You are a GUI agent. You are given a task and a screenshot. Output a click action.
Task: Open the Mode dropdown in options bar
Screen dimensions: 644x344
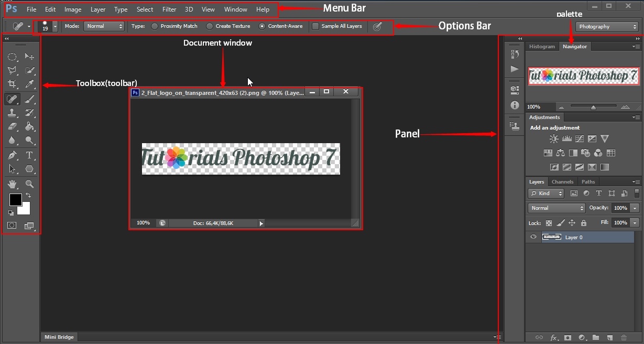(x=104, y=26)
